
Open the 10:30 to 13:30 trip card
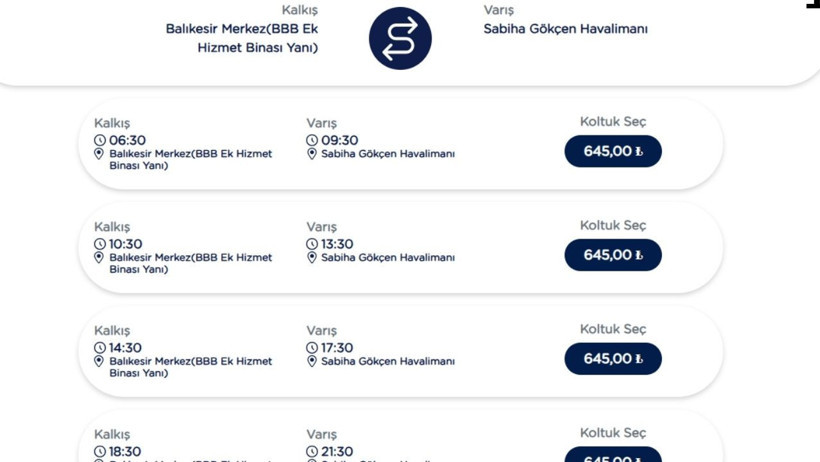pos(401,247)
